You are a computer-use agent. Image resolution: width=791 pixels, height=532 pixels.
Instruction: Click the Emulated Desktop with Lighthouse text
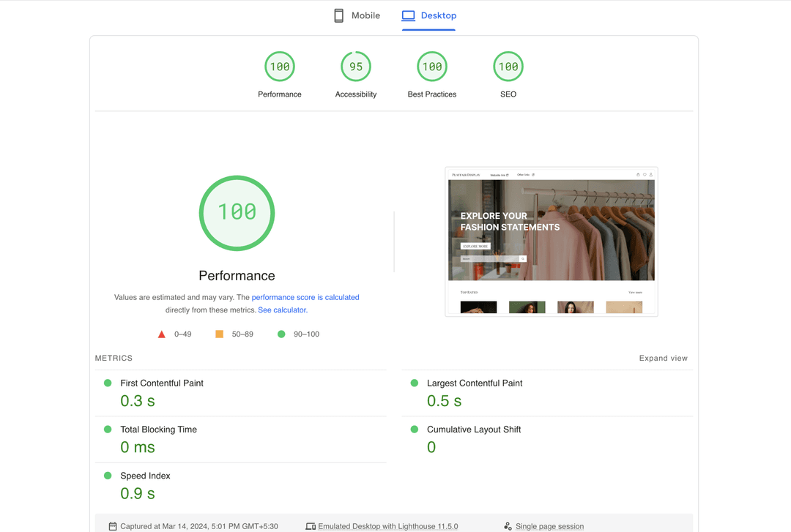tap(387, 526)
